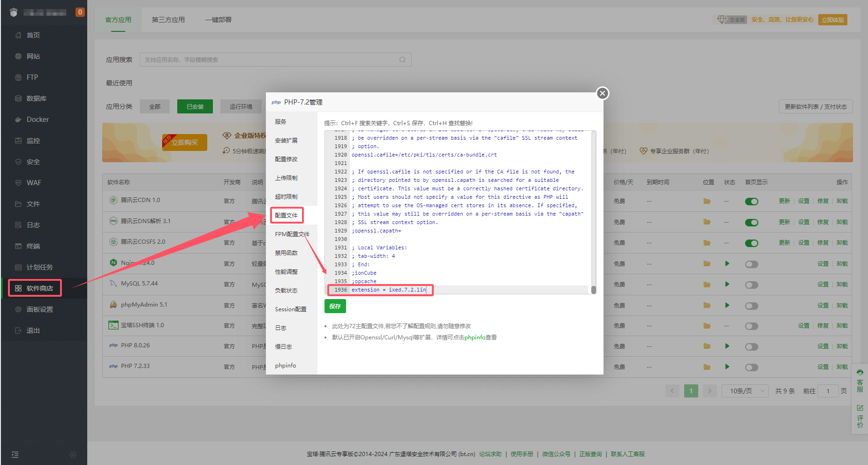Open the 文件 folder icon in sidebar
This screenshot has height=465, width=868.
click(x=18, y=204)
